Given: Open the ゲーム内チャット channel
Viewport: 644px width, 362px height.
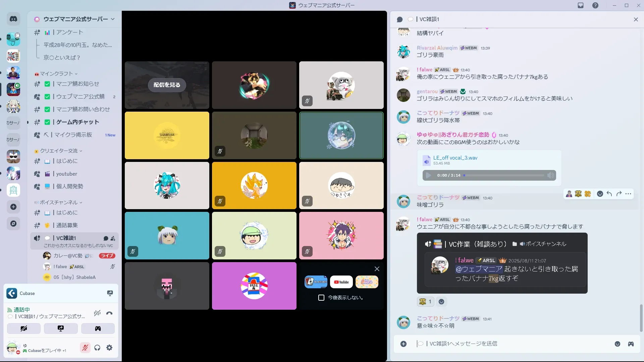Looking at the screenshot, I should (x=77, y=122).
